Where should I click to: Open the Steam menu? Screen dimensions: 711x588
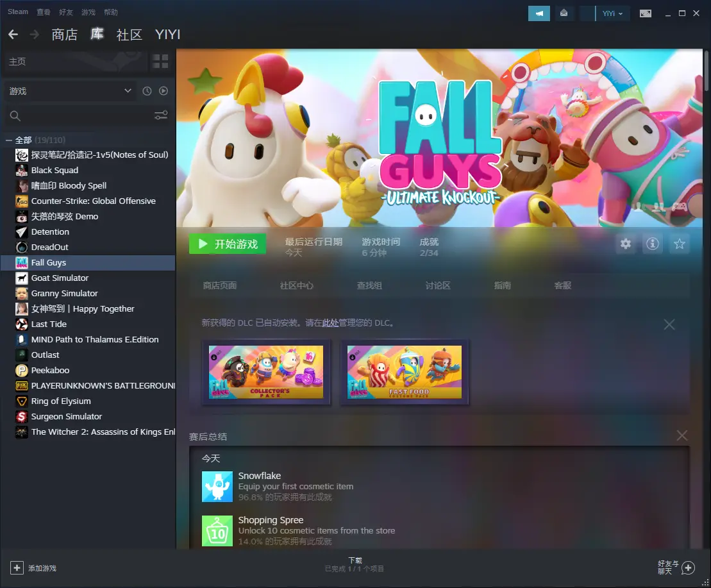pos(18,12)
